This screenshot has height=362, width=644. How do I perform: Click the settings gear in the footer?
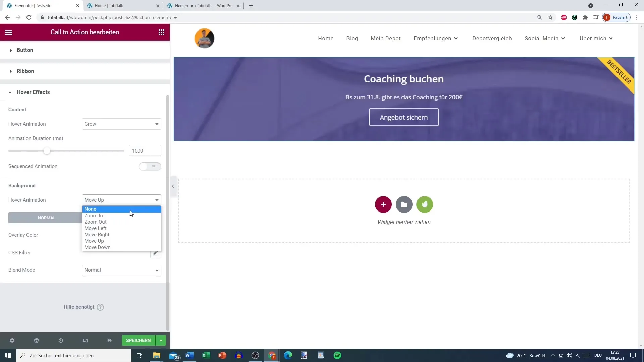pyautogui.click(x=12, y=340)
